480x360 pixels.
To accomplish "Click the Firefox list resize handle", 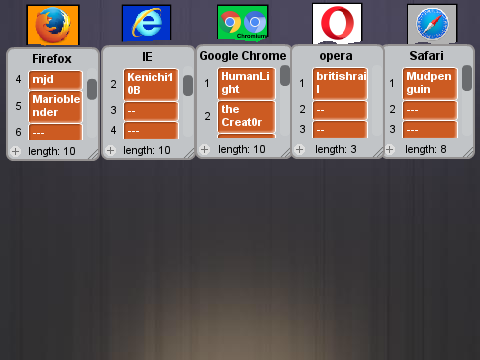I will coord(94,155).
